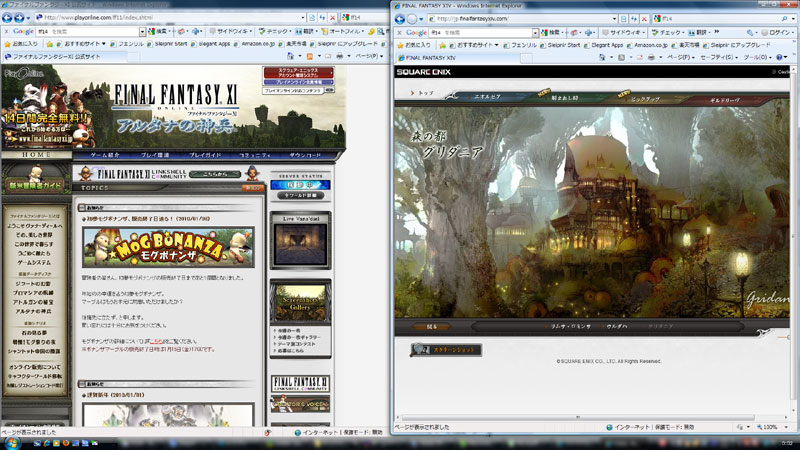Click the highlighter icon on left window Google toolbar
This screenshot has height=450, width=800.
point(371,31)
